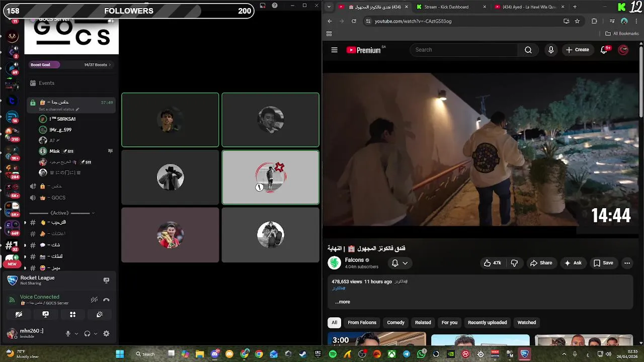Open mhn260 user profile panel
The image size is (644, 362).
33,333
